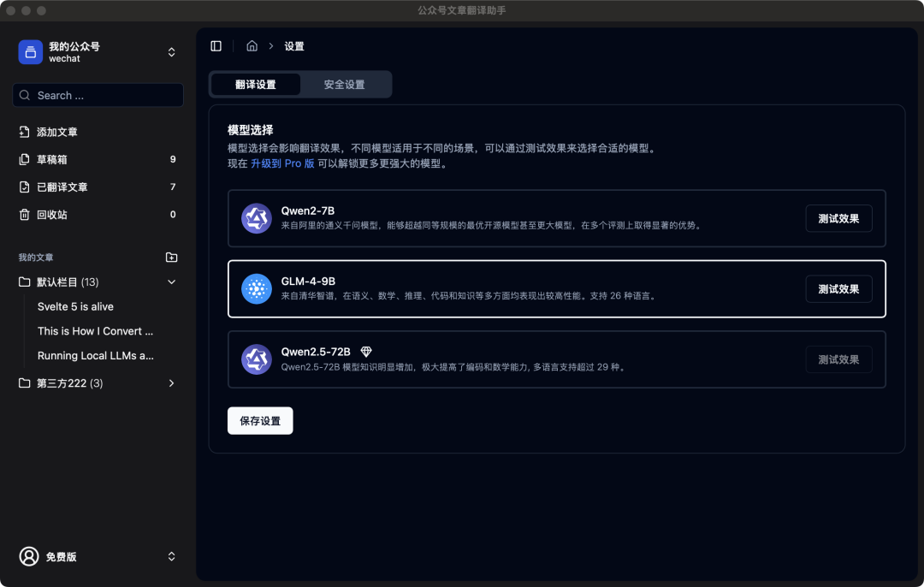Image resolution: width=924 pixels, height=587 pixels.
Task: Test effect of GLM-4-9B model
Action: [838, 288]
